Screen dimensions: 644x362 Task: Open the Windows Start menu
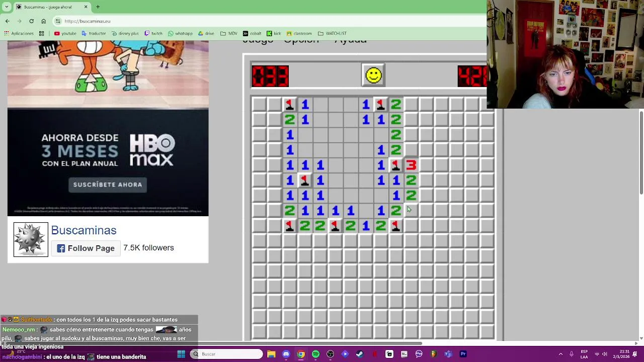(x=181, y=354)
